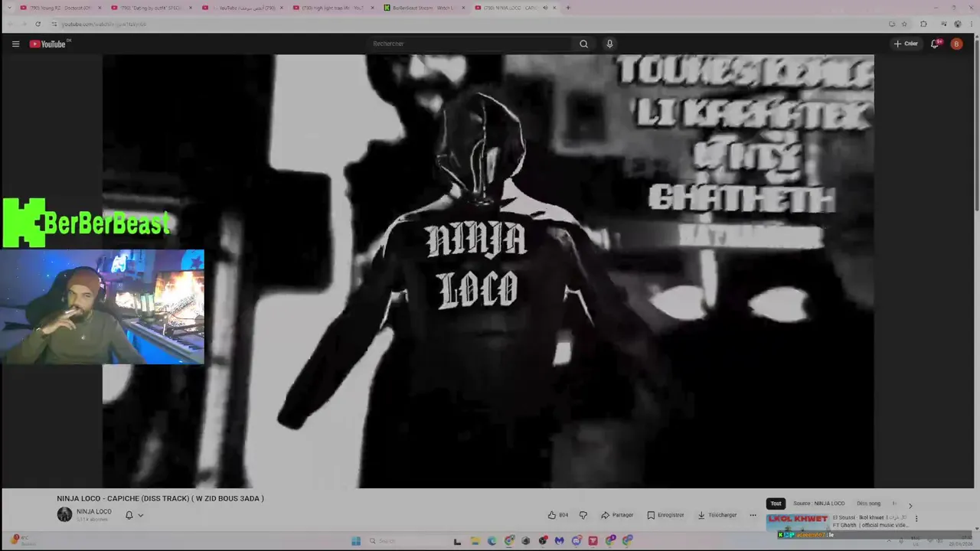Open Chrome from the taskbar
The height and width of the screenshot is (551, 980).
click(509, 541)
